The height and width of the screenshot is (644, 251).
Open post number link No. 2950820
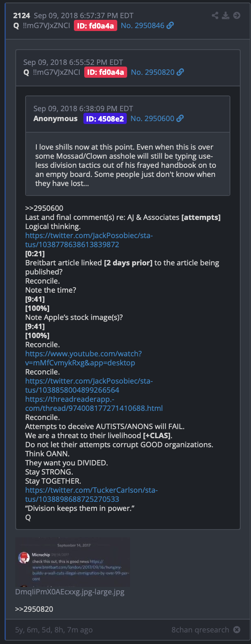click(x=152, y=72)
